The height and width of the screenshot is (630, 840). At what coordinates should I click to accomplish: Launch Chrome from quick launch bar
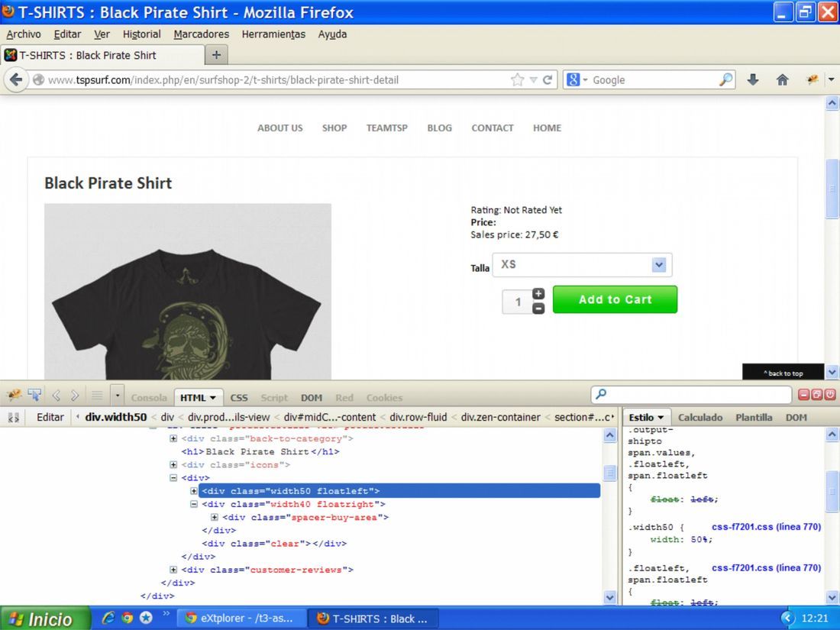[x=127, y=618]
